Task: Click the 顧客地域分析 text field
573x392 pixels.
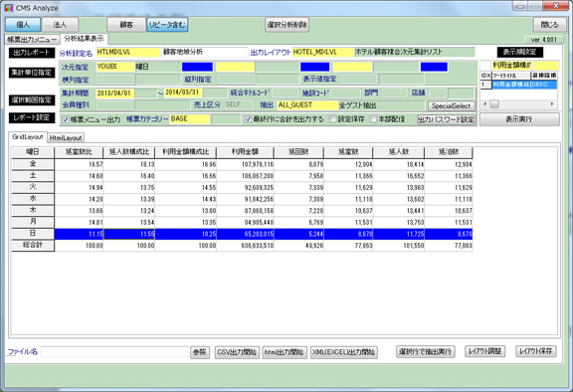Action: click(205, 53)
